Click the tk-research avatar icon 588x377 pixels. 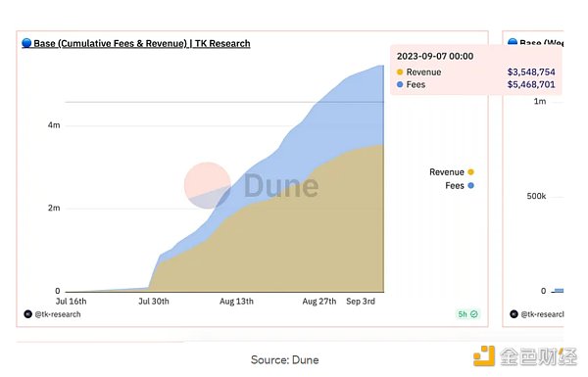tap(27, 314)
